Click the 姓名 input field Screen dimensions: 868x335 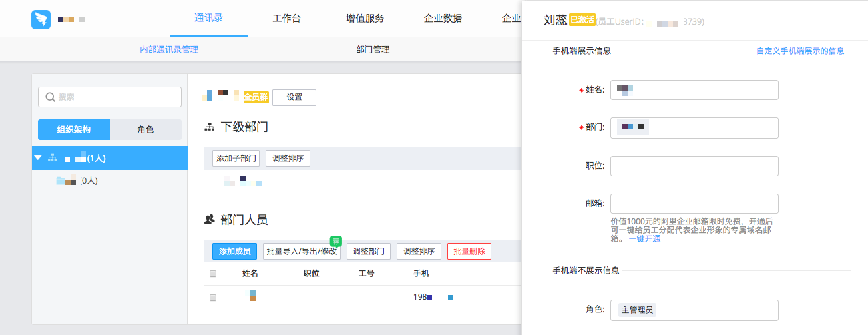[x=694, y=90]
